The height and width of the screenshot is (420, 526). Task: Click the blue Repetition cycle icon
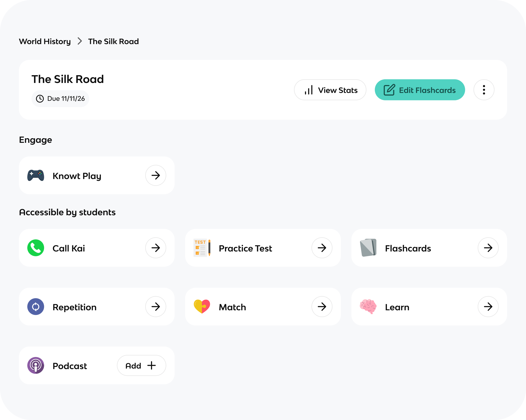pos(36,307)
